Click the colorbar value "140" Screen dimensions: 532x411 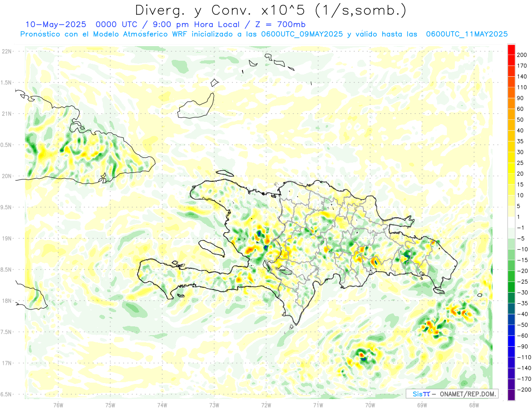pos(522,76)
